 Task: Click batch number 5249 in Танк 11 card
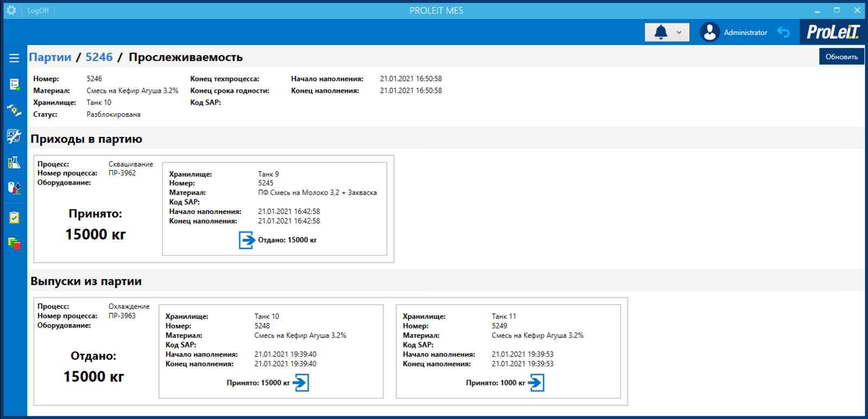pyautogui.click(x=500, y=326)
